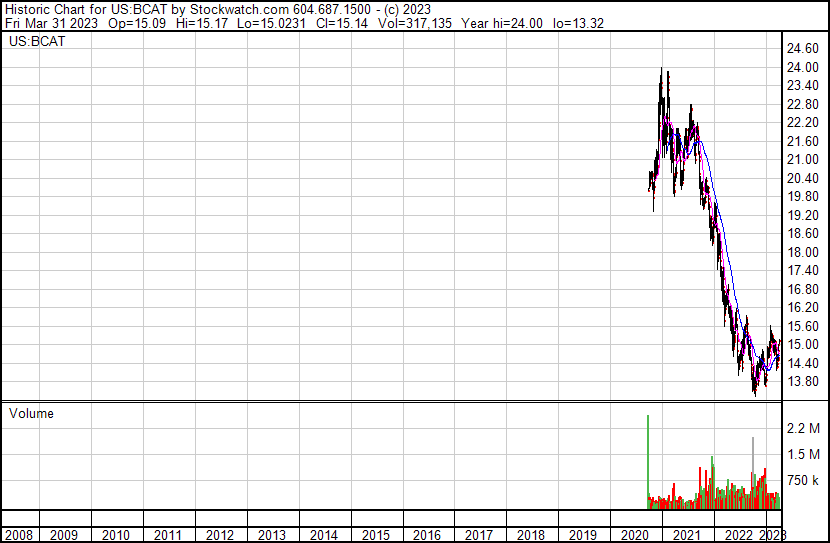The image size is (830, 543).
Task: Click the 2015 year marker
Action: [375, 535]
